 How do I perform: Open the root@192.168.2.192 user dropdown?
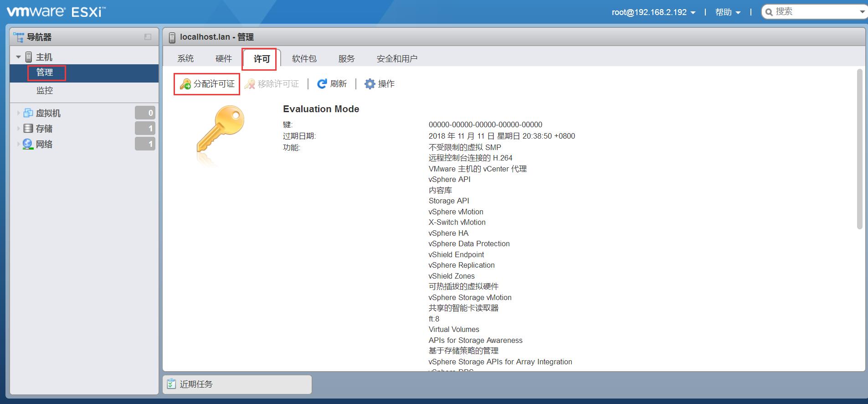coord(653,12)
